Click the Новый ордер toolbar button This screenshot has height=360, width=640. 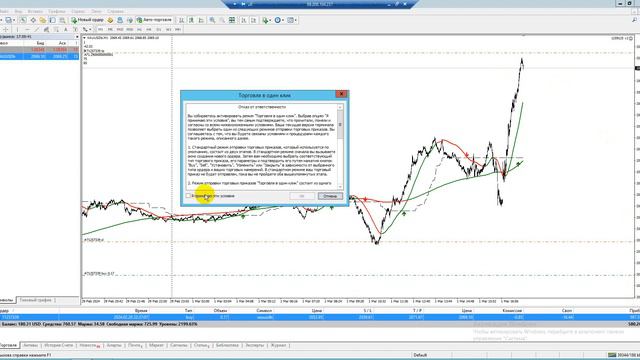(87, 20)
